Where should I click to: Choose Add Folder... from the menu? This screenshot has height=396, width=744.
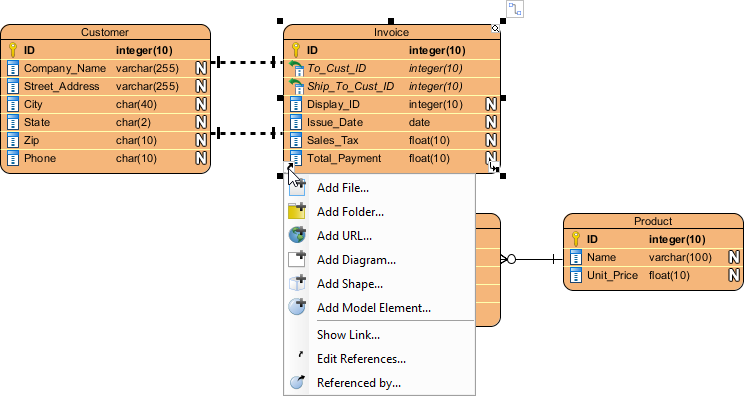coord(380,212)
